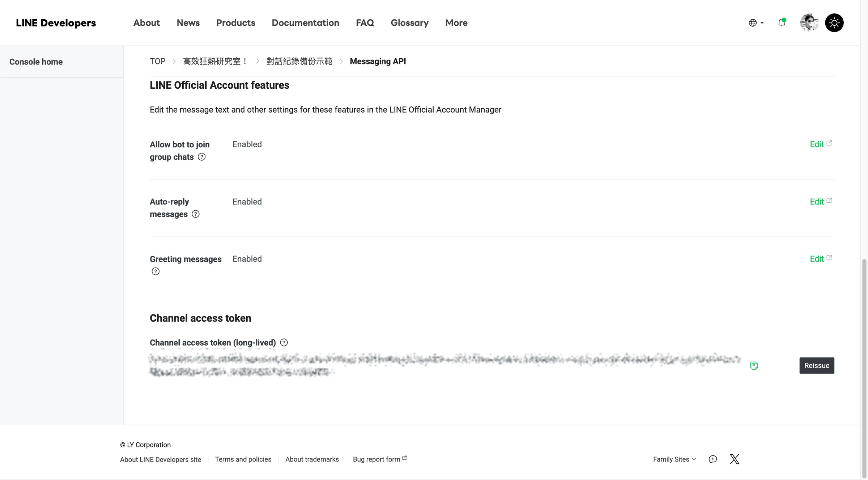
Task: Open 對話紀錄備份示範 breadcrumb link
Action: [x=299, y=61]
